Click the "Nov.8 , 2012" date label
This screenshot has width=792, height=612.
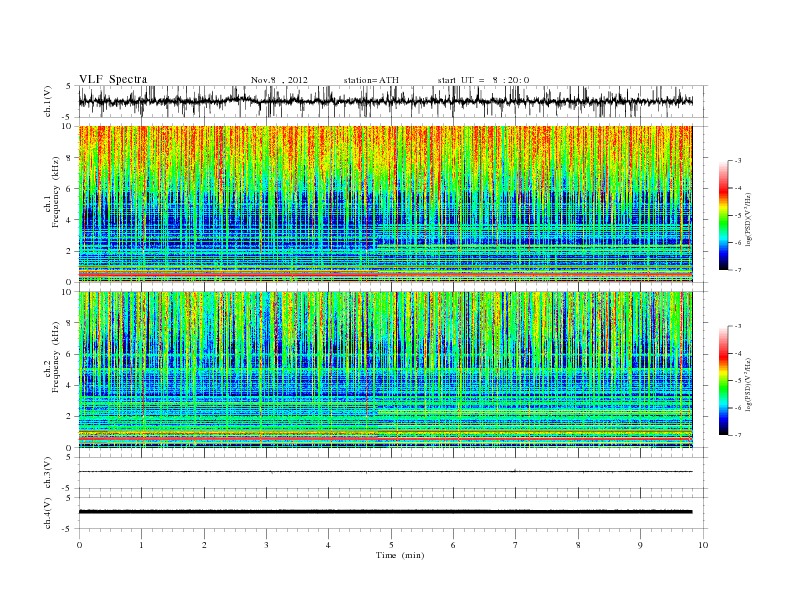click(x=279, y=80)
